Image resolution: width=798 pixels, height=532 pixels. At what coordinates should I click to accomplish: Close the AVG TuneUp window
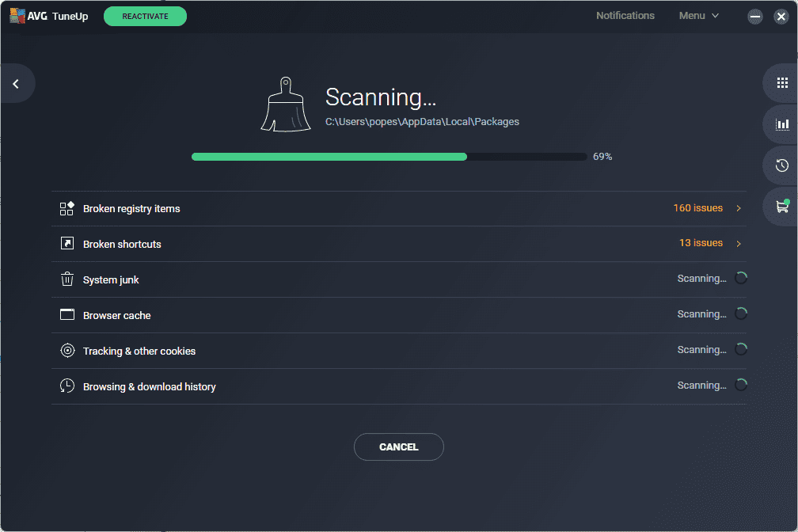coord(781,17)
